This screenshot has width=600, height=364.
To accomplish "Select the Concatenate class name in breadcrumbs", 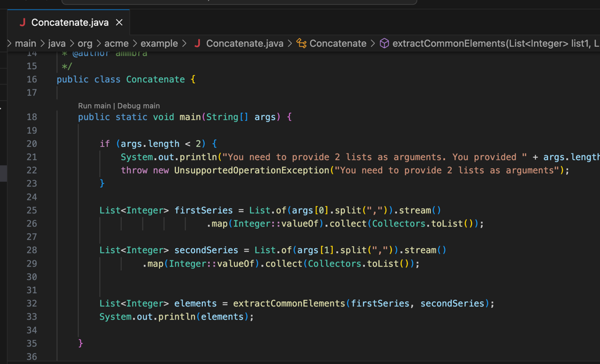I will (338, 43).
